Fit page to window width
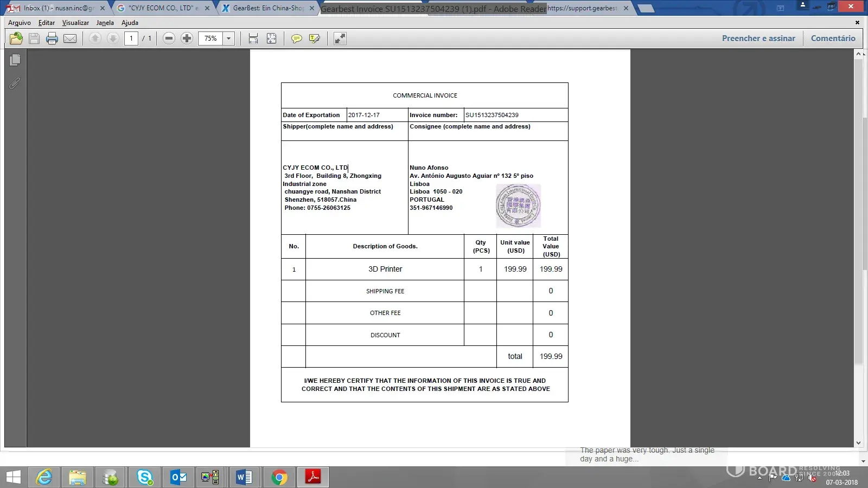Image resolution: width=868 pixels, height=488 pixels. (253, 38)
